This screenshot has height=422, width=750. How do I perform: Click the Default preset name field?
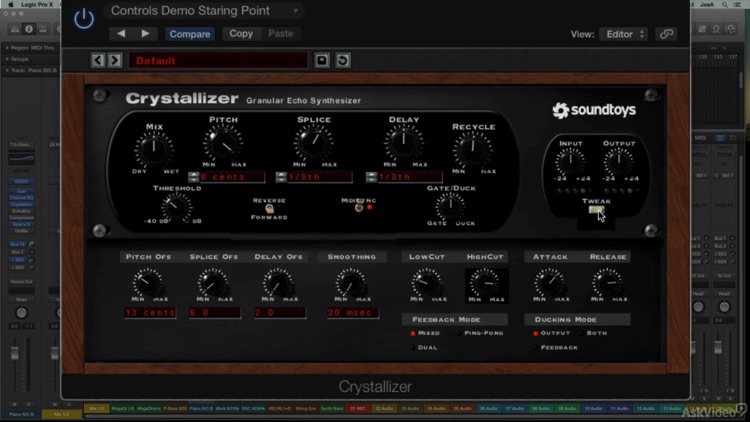[218, 61]
